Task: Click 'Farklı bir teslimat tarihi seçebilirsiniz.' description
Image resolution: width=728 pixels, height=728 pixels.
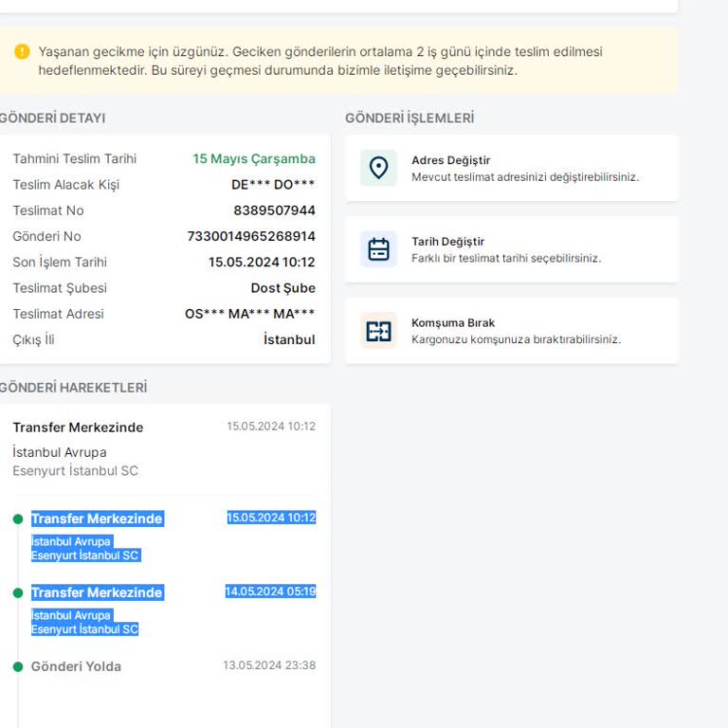Action: (x=506, y=258)
